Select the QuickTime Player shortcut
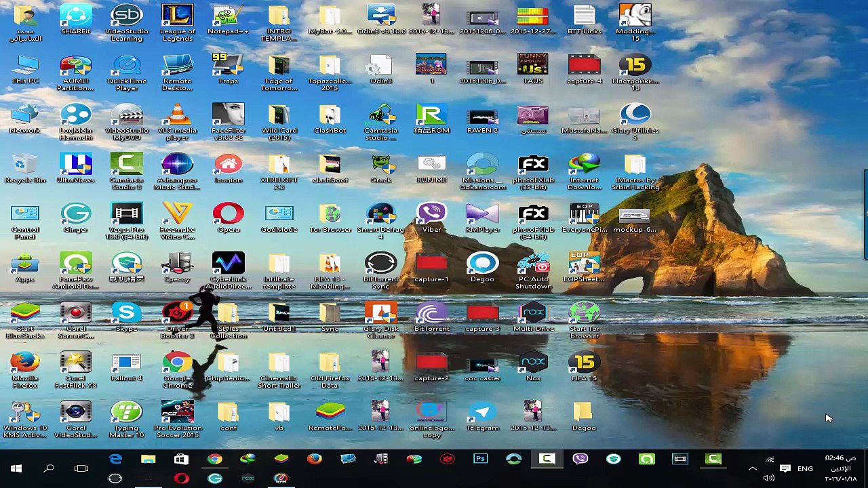 pos(127,73)
